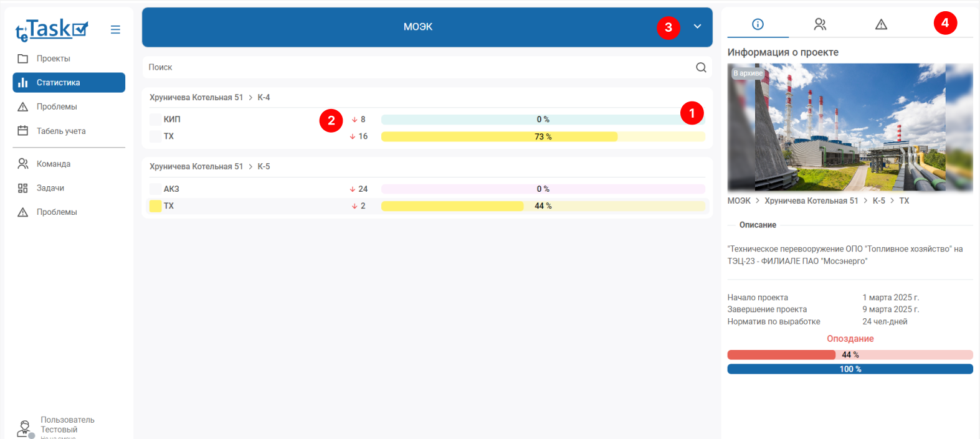Expand the МОЭК header dropdown chevron
Screen dimensions: 980x439
coord(697,27)
